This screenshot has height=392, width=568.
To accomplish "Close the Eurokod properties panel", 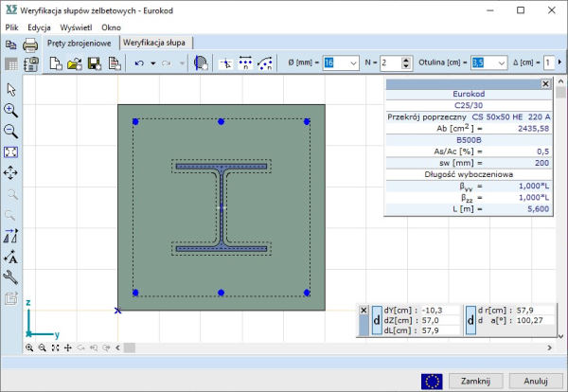I will (x=544, y=84).
